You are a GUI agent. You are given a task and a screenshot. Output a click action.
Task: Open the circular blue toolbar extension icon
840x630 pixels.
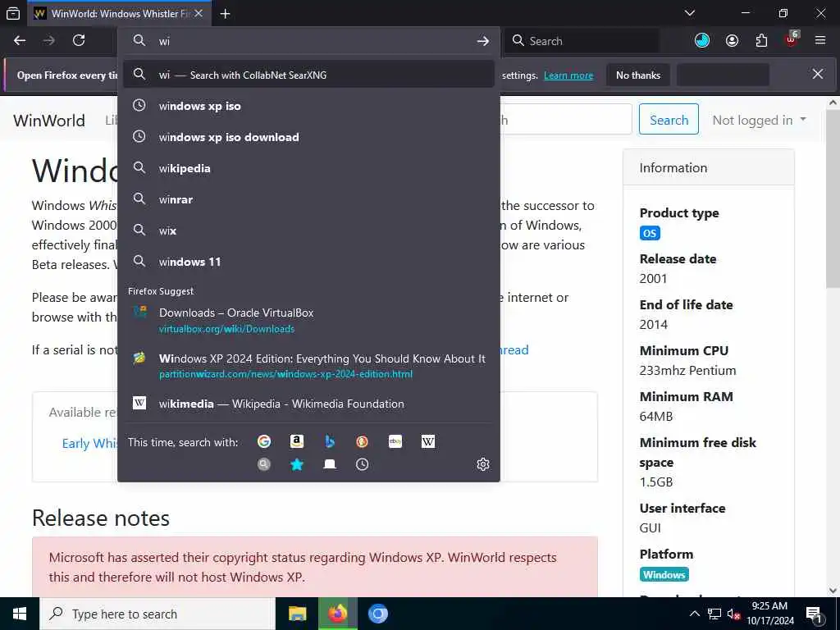(x=702, y=41)
